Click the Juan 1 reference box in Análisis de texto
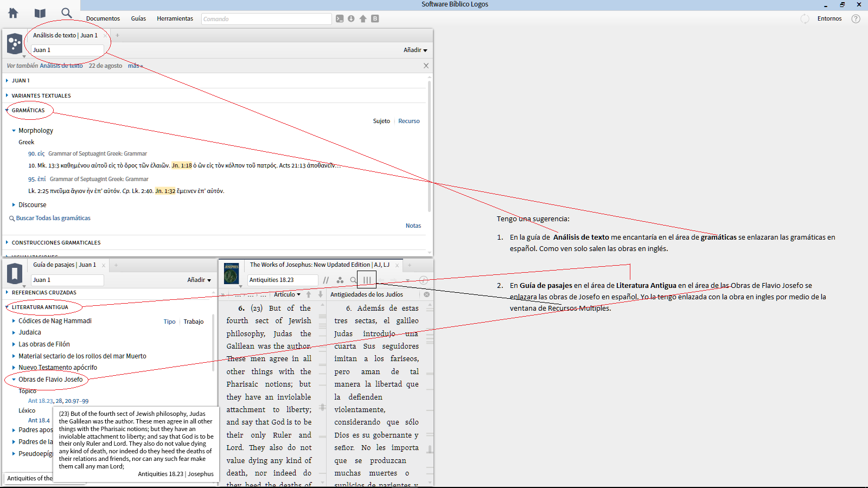 [x=67, y=50]
